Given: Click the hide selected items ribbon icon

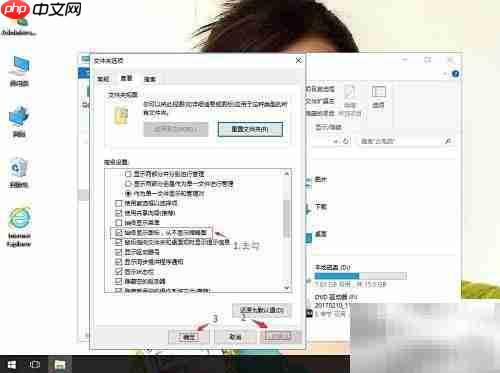Looking at the screenshot, I should (350, 97).
